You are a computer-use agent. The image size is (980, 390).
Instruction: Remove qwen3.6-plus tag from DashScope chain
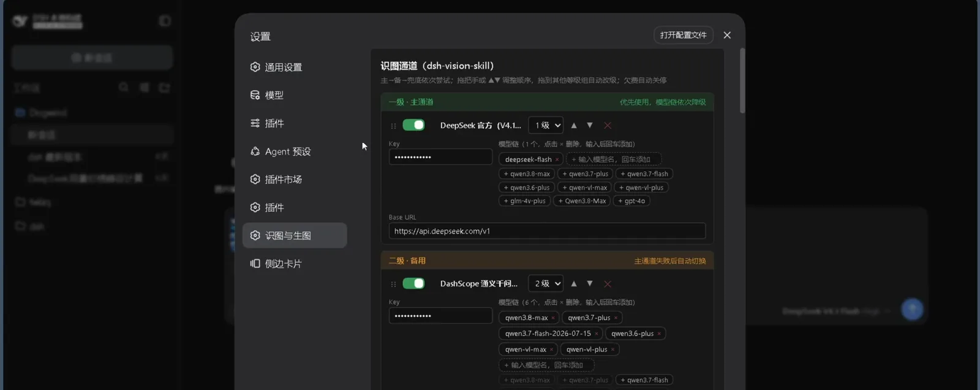659,334
